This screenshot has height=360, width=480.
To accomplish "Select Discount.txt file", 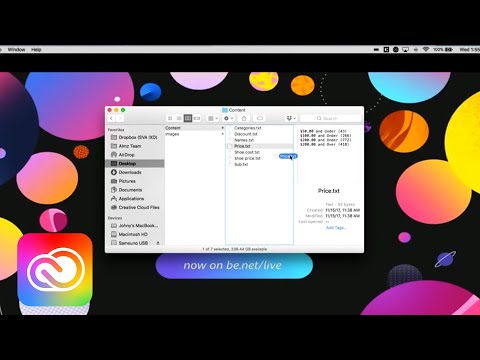I will pyautogui.click(x=246, y=134).
